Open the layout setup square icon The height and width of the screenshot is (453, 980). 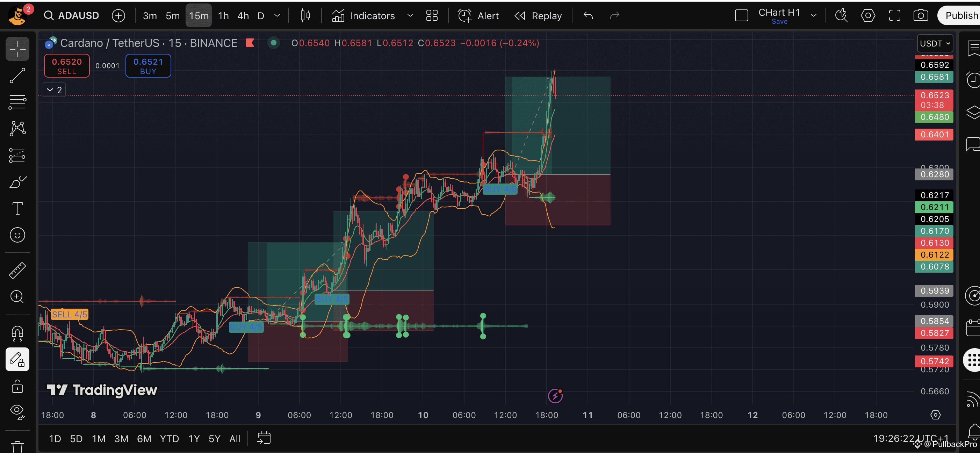742,16
